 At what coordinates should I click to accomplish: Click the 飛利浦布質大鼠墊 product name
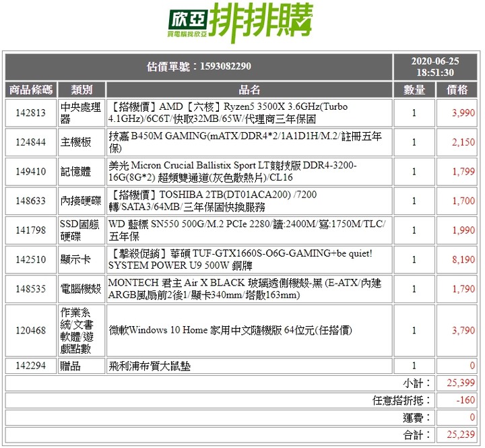point(150,366)
